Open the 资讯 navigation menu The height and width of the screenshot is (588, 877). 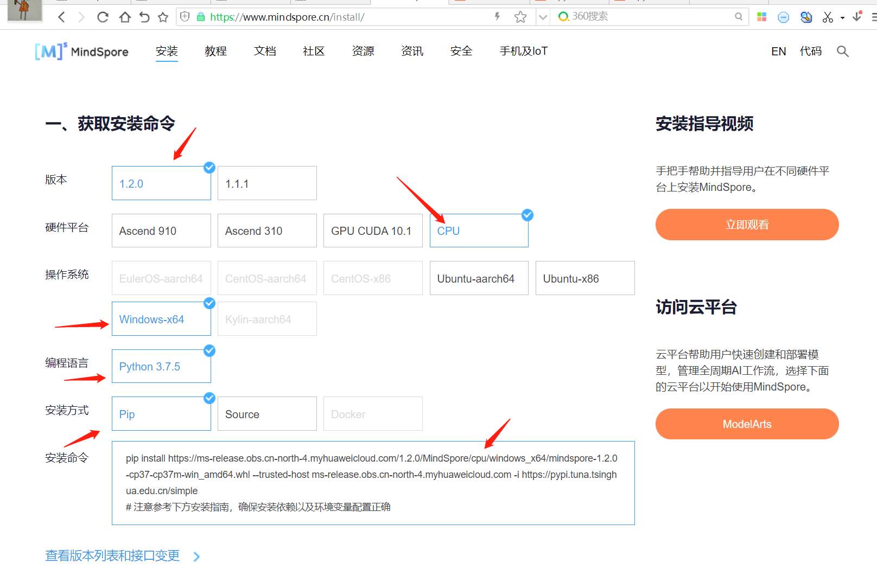coord(412,51)
